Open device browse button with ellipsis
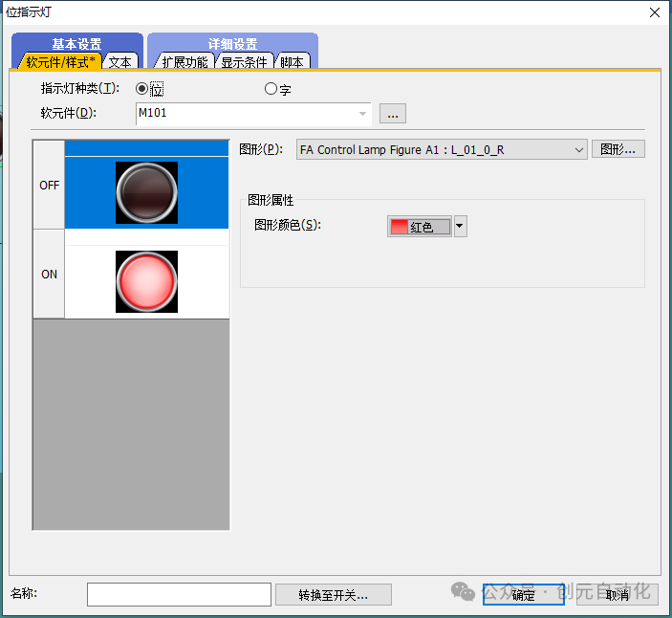Screen dimensions: 672x618 [x=393, y=114]
